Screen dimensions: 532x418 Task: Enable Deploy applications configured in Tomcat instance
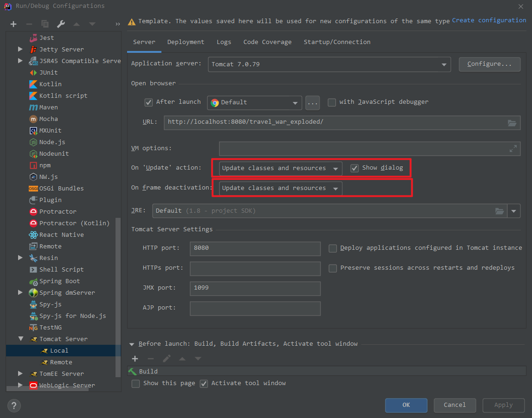click(x=333, y=248)
